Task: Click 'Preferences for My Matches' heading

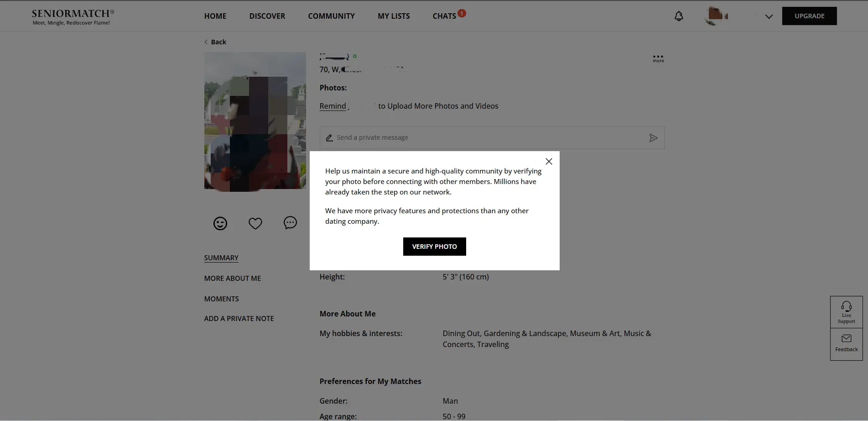Action: (370, 382)
